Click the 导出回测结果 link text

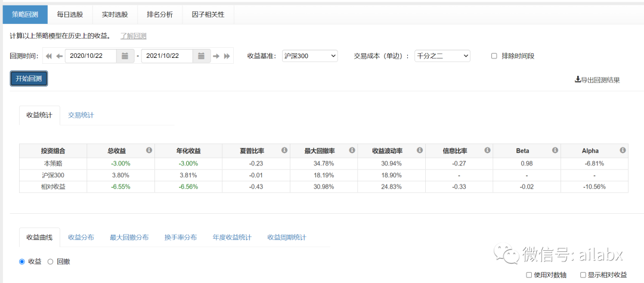tap(600, 80)
